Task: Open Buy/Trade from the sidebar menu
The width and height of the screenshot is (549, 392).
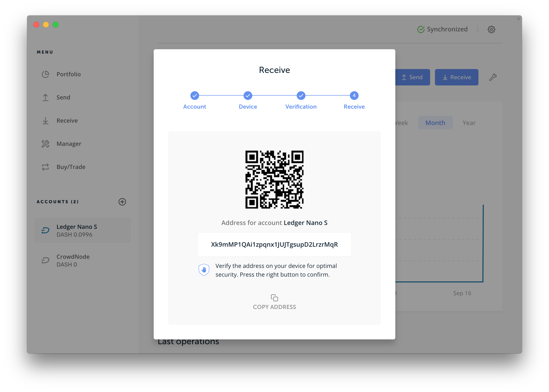Action: tap(82, 167)
